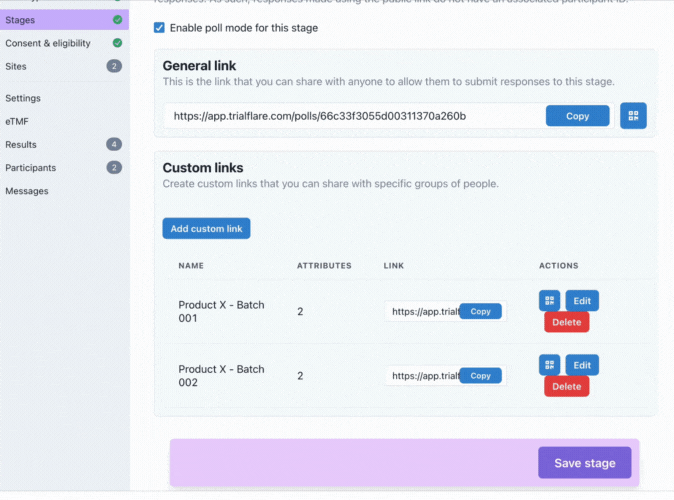The image size is (674, 500).
Task: Open eTMF in the sidebar
Action: click(17, 121)
